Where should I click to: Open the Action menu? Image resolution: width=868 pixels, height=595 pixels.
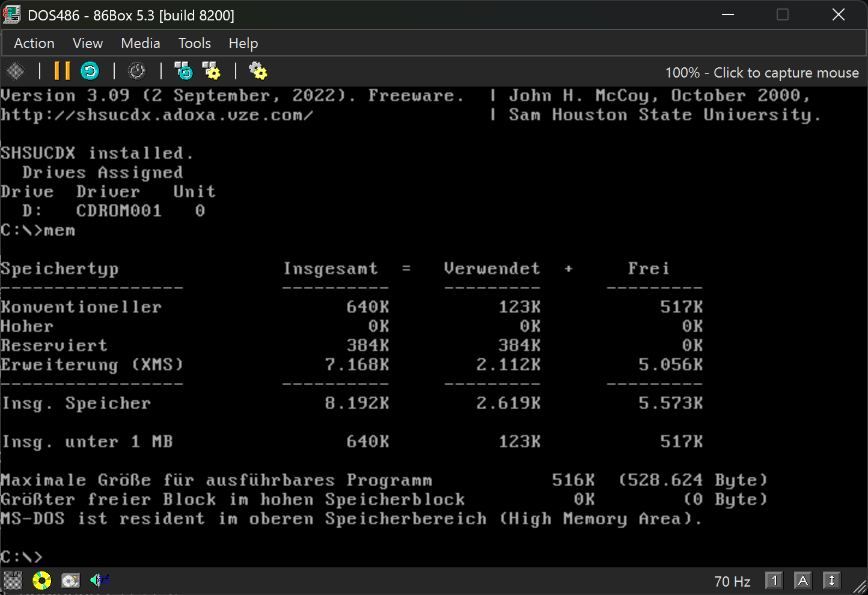coord(34,43)
